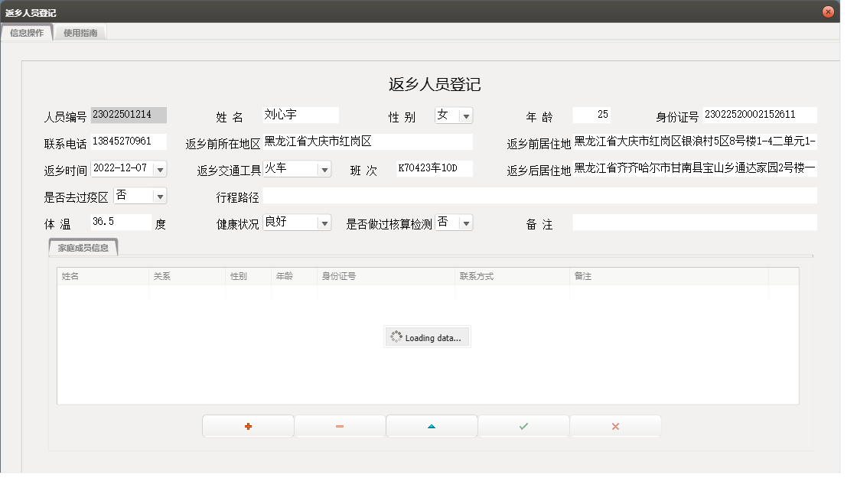Screen dimensions: 857x504
Task: Open the 性别 gender dropdown
Action: 467,115
